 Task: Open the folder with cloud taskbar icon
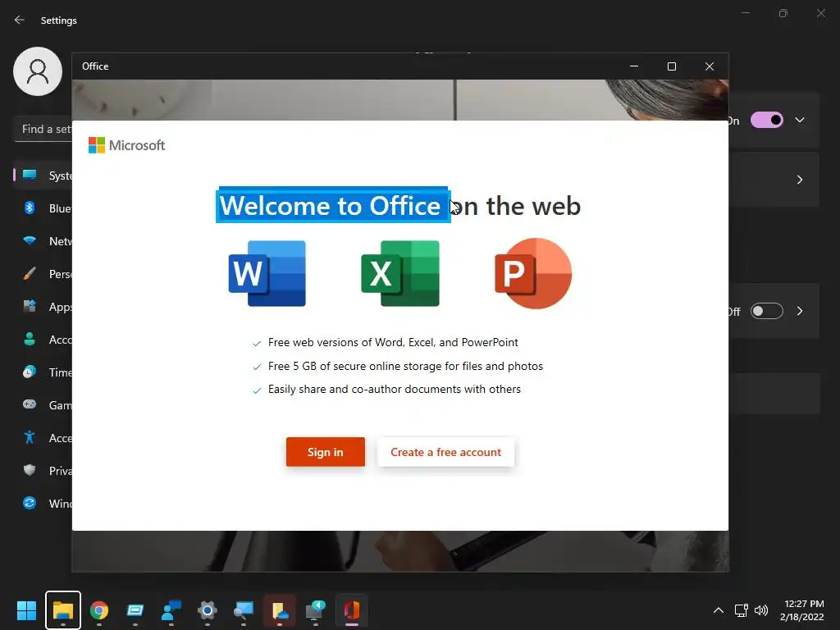(280, 610)
